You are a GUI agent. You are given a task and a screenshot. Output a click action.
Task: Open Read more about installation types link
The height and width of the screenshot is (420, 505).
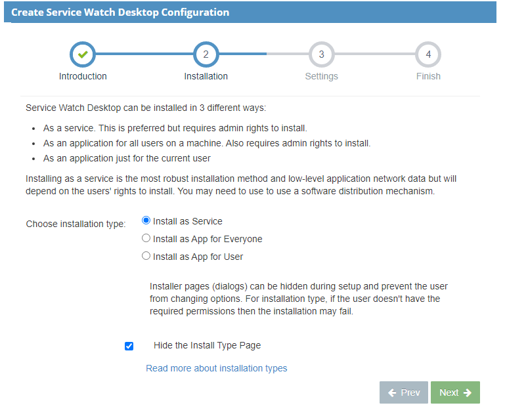click(x=217, y=368)
